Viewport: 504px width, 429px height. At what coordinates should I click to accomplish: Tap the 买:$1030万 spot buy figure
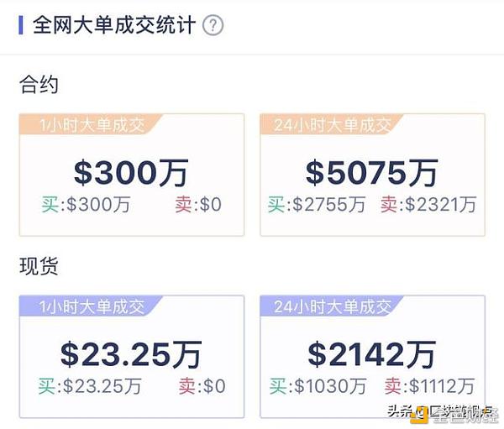click(x=318, y=386)
